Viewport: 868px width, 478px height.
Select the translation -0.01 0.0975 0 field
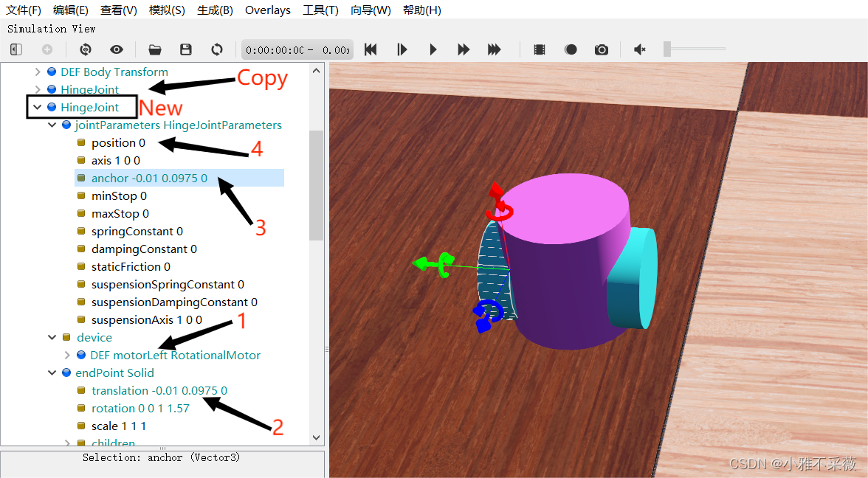point(159,391)
